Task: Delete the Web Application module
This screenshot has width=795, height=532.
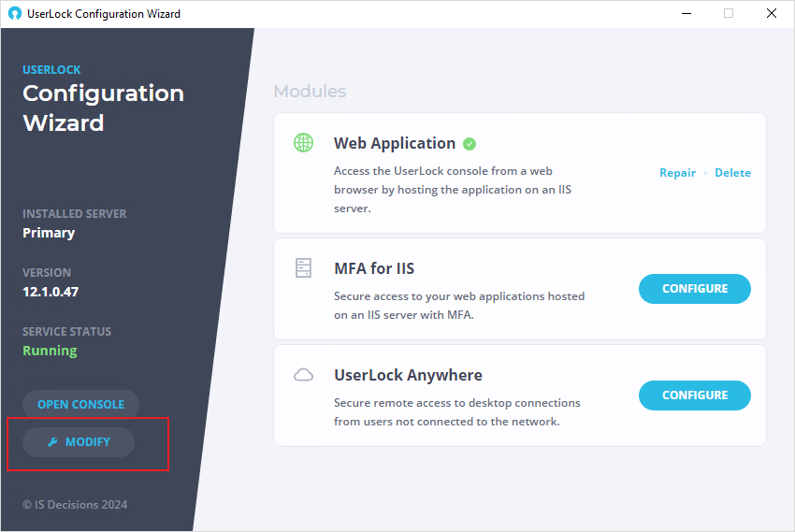Action: [x=732, y=173]
